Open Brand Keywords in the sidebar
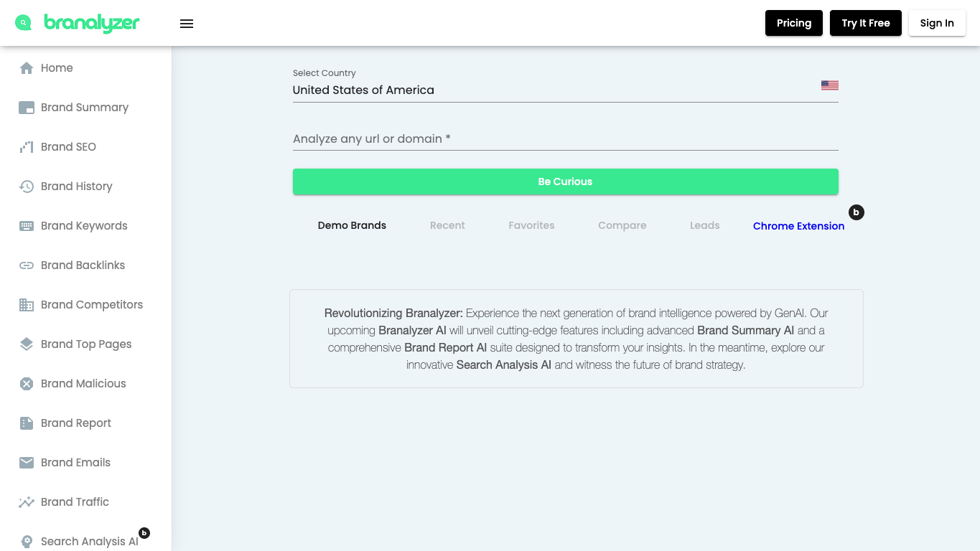 (86, 226)
